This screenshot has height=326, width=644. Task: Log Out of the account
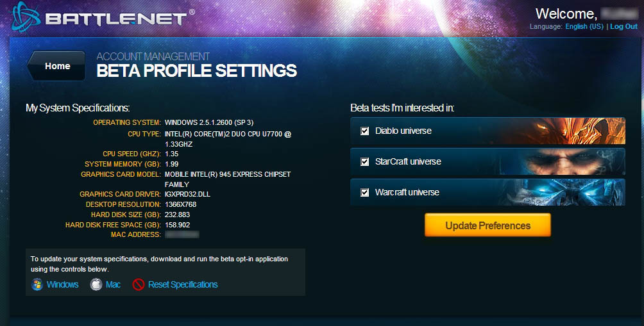pos(623,26)
